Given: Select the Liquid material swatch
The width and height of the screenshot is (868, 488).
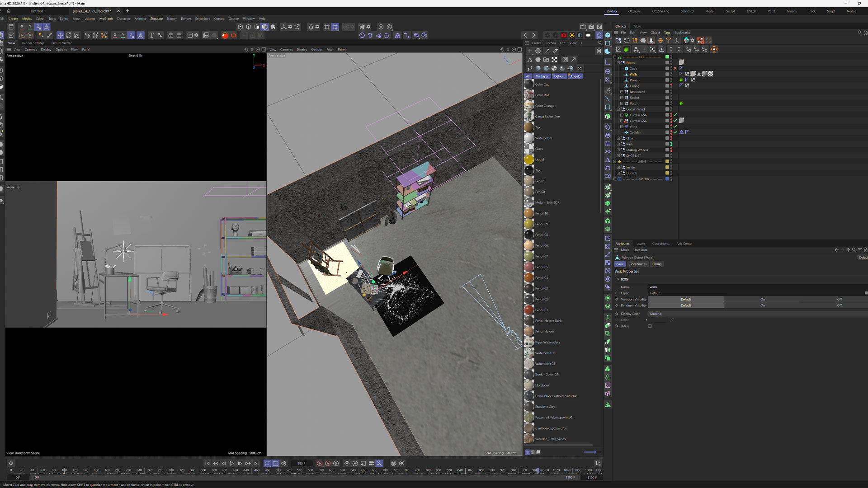Looking at the screenshot, I should tap(529, 160).
